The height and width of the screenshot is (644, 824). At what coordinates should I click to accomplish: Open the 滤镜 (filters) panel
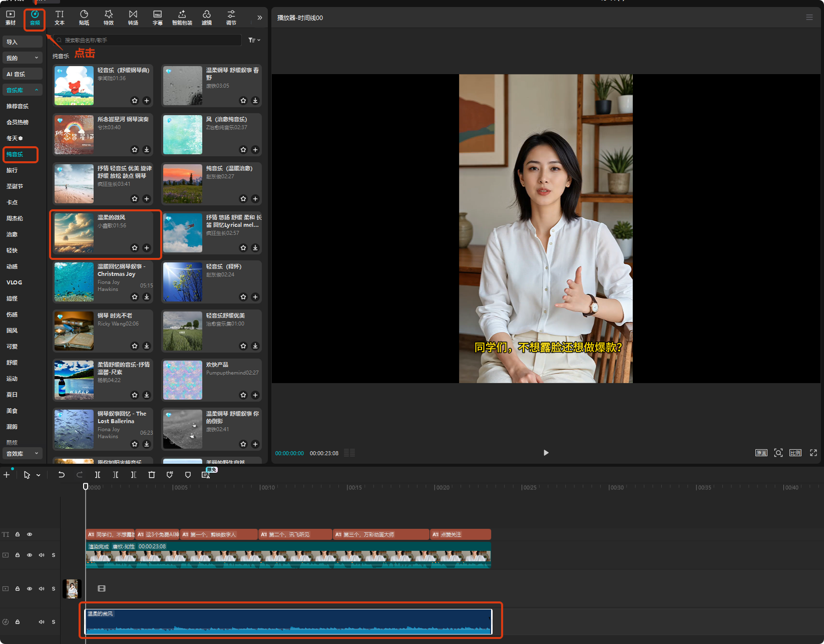coord(207,17)
